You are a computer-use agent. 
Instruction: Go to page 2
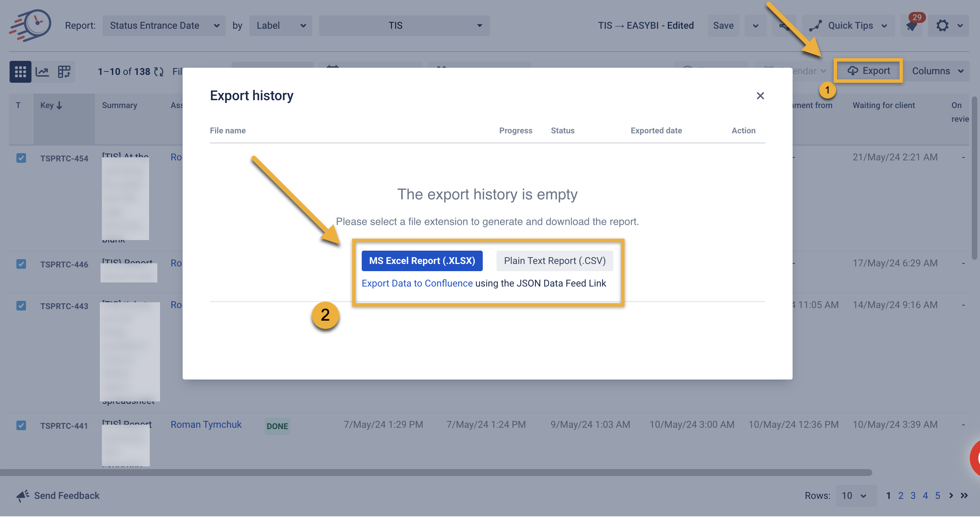901,496
